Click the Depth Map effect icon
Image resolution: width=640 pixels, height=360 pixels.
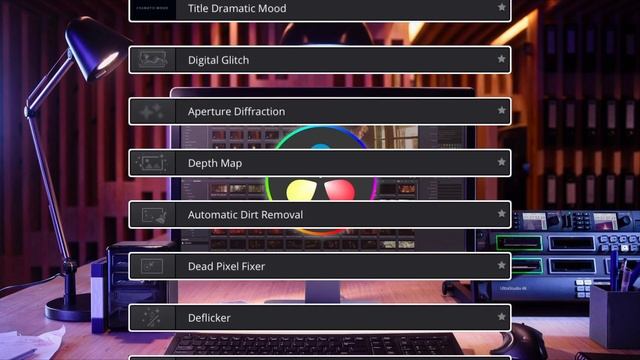click(x=151, y=163)
